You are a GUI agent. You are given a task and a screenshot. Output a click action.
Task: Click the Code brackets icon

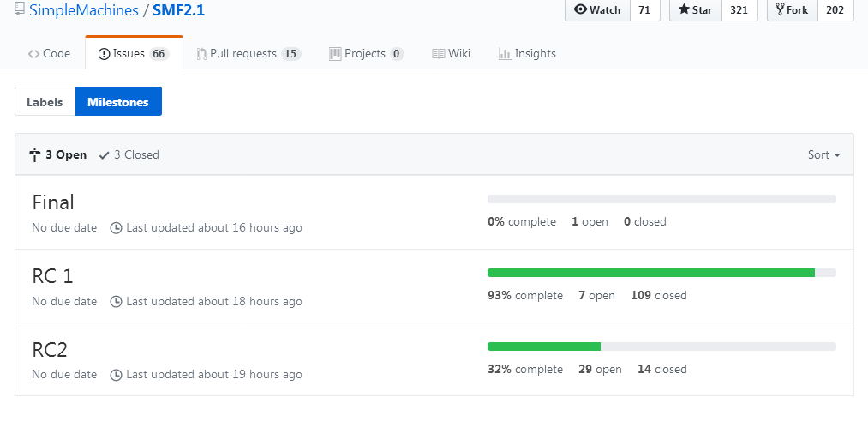[33, 54]
